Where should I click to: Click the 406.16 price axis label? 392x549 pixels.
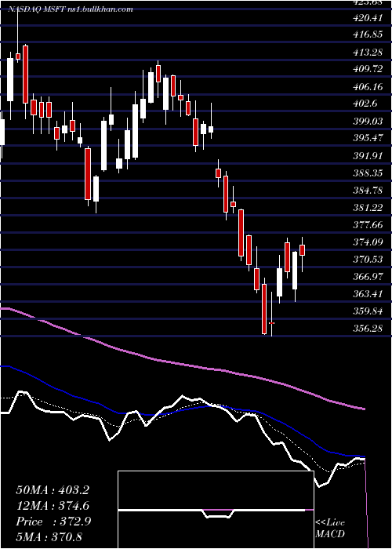point(367,86)
